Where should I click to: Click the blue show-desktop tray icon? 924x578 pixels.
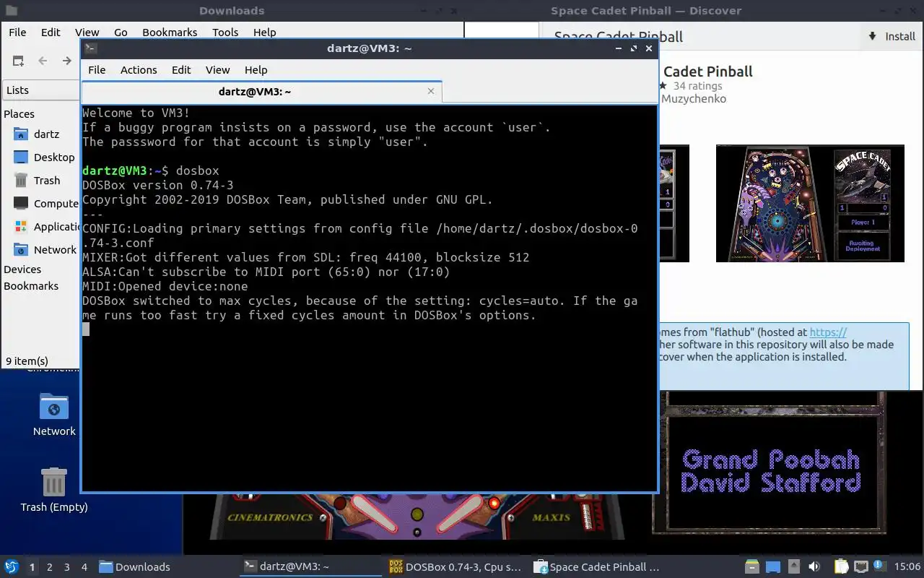click(x=773, y=567)
